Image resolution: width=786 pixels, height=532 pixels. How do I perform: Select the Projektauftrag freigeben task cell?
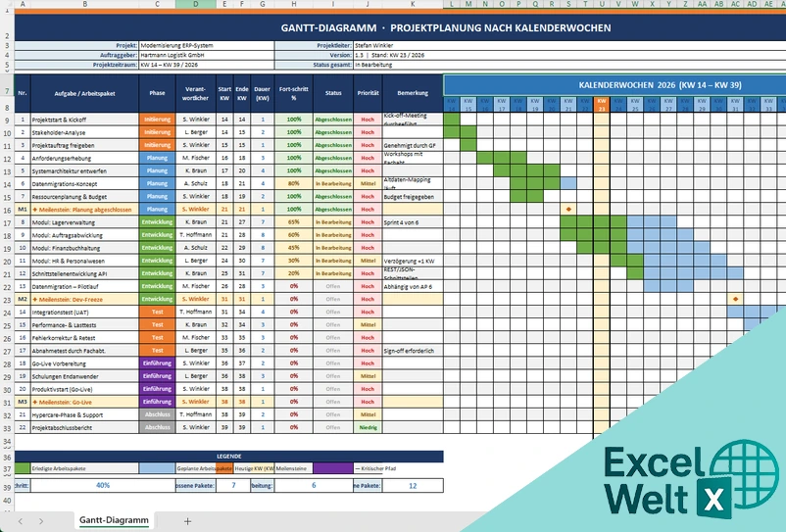click(x=84, y=145)
